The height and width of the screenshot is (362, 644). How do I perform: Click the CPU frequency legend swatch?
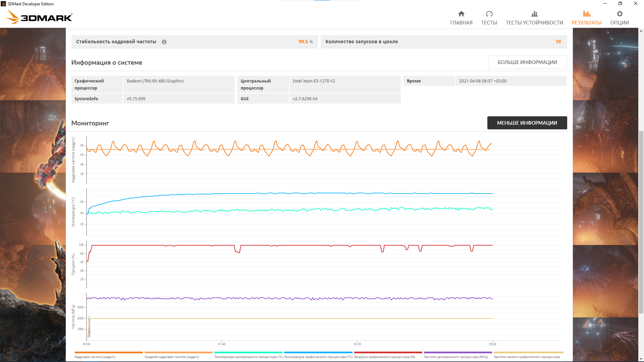[458, 353]
